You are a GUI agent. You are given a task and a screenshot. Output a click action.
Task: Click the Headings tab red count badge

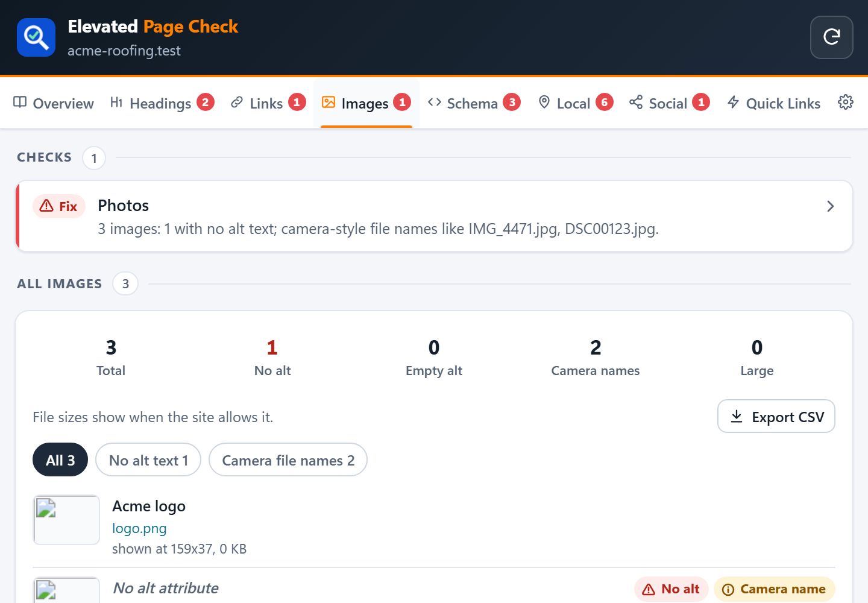tap(206, 103)
